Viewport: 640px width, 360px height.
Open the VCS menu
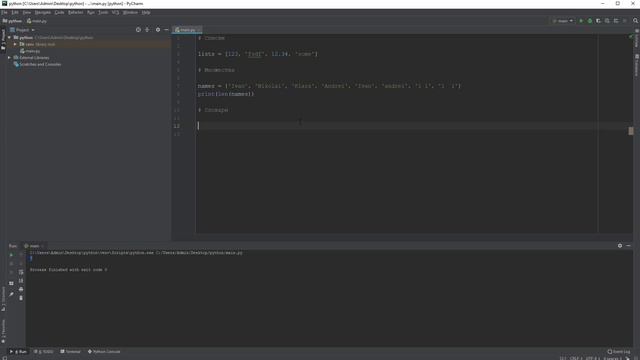point(116,13)
